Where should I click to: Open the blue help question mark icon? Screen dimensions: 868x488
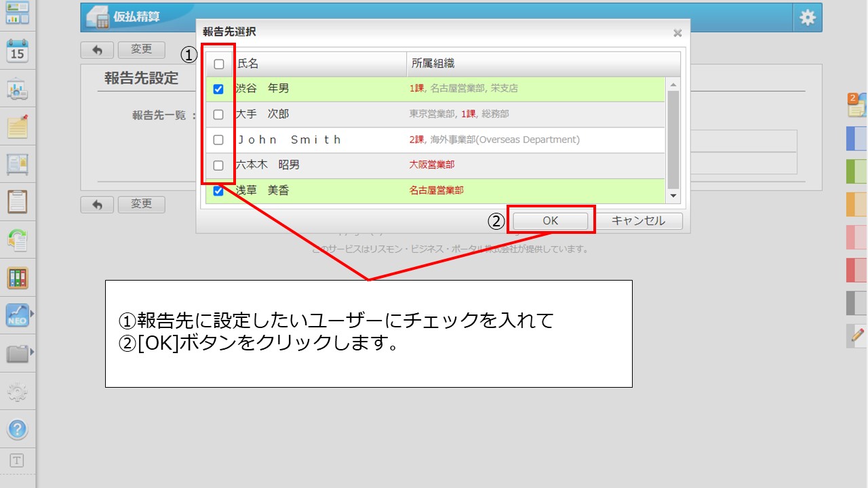click(x=17, y=429)
